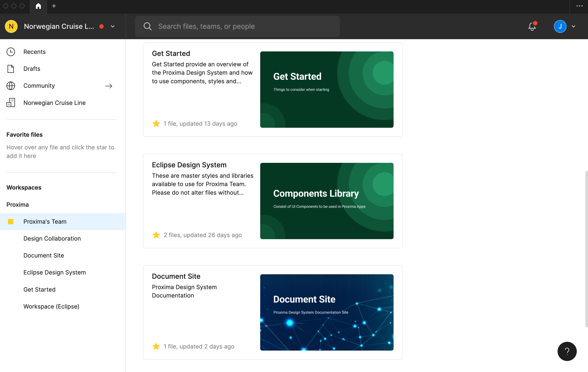
Task: Open the Home tab icon
Action: [x=38, y=6]
